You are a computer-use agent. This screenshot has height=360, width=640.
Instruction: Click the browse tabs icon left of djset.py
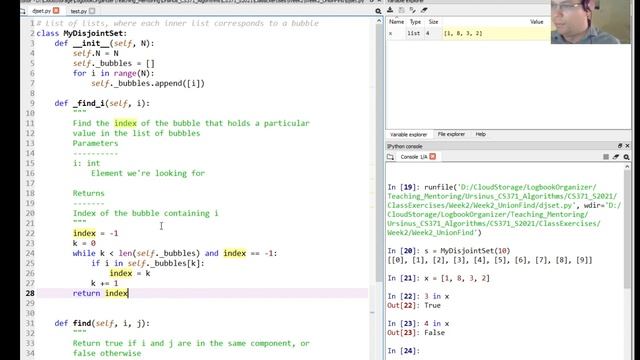[x=23, y=11]
